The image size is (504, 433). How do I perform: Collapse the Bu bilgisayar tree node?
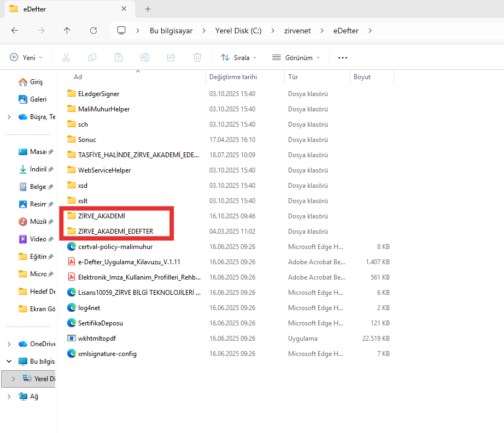9,361
